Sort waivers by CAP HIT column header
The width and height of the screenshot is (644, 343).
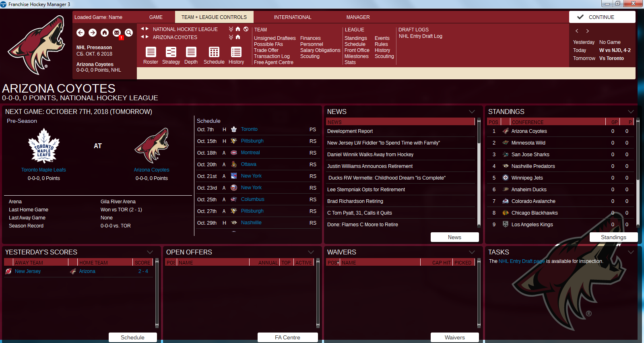[x=437, y=262]
